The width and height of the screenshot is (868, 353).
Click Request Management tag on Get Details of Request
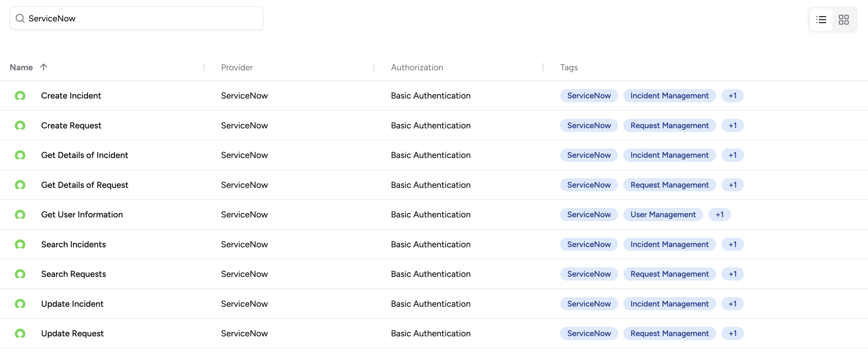tap(669, 185)
